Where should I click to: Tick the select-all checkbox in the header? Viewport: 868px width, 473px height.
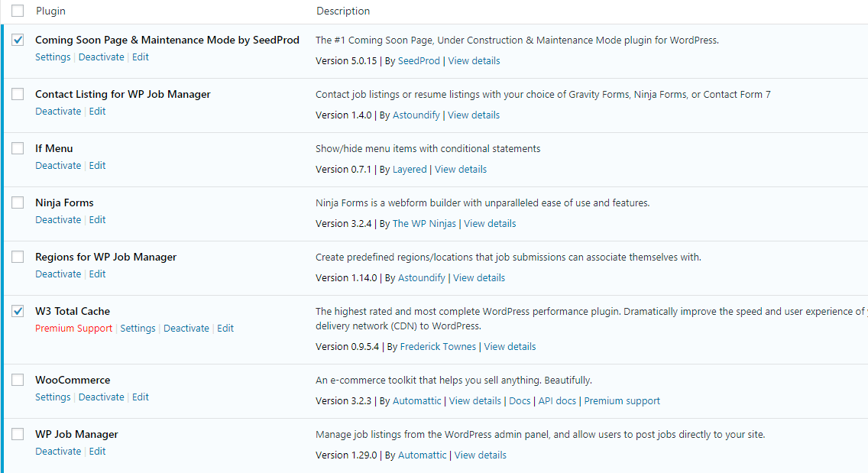[18, 11]
